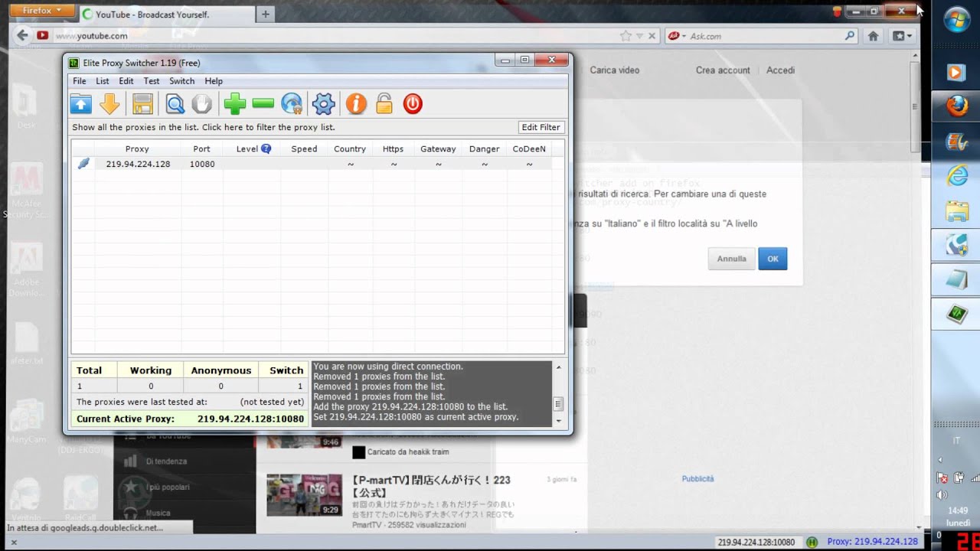Click the Gateway column header

(x=438, y=148)
